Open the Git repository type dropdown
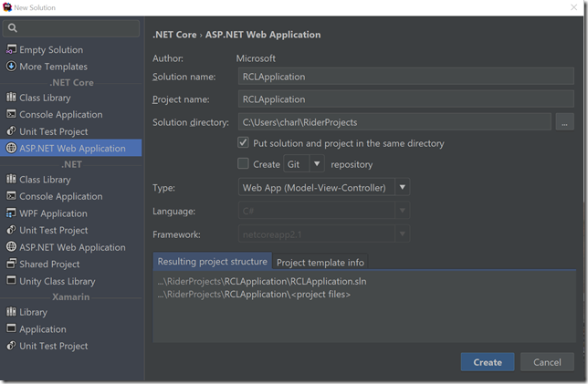588x384 pixels. (x=304, y=164)
